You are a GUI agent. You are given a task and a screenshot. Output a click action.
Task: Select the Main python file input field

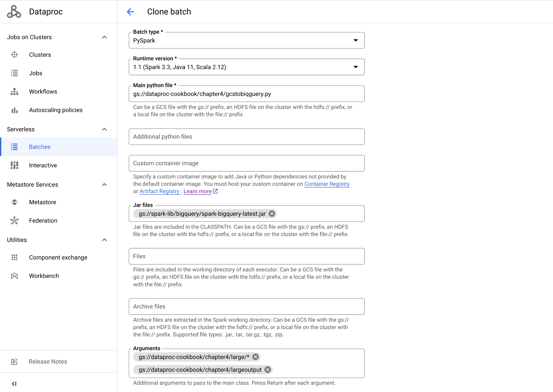247,94
